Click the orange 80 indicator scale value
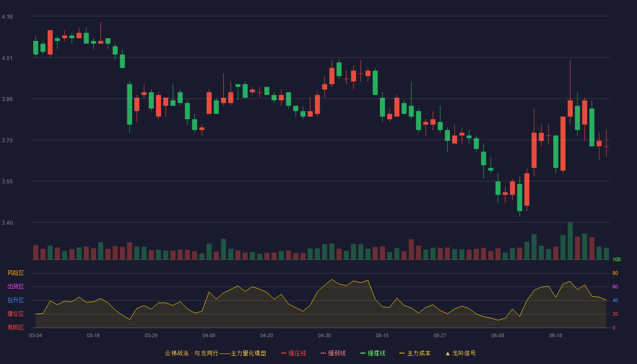The width and height of the screenshot is (637, 364). click(x=615, y=273)
